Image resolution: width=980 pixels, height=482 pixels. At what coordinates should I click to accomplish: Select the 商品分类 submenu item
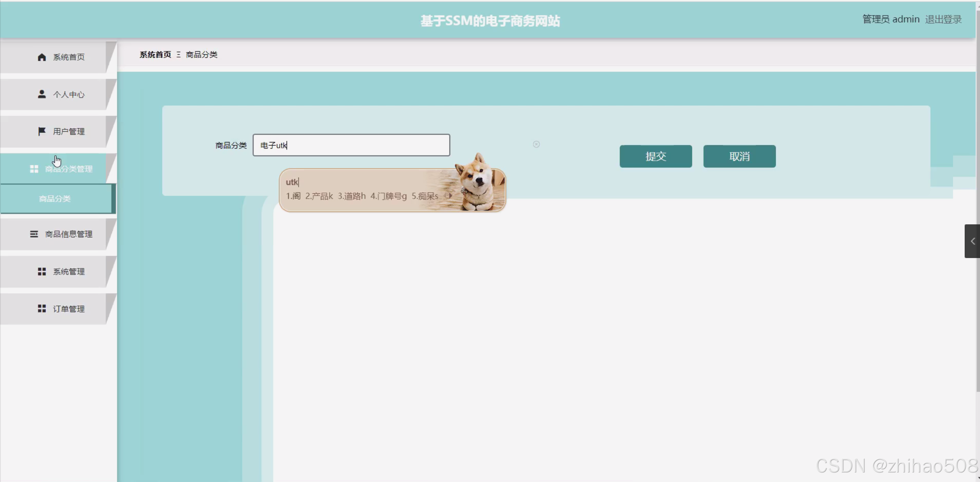pyautogui.click(x=55, y=199)
